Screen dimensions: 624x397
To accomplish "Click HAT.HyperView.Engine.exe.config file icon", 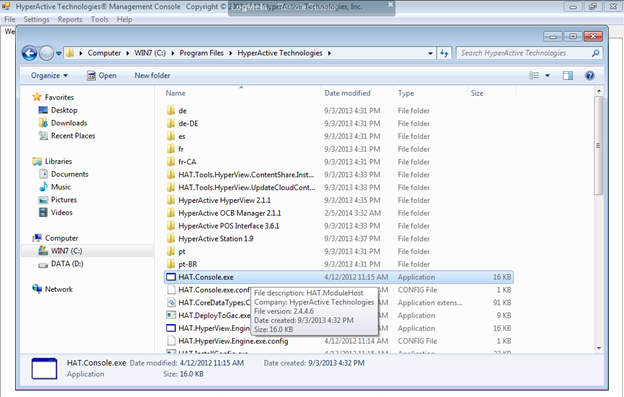I will [x=171, y=341].
